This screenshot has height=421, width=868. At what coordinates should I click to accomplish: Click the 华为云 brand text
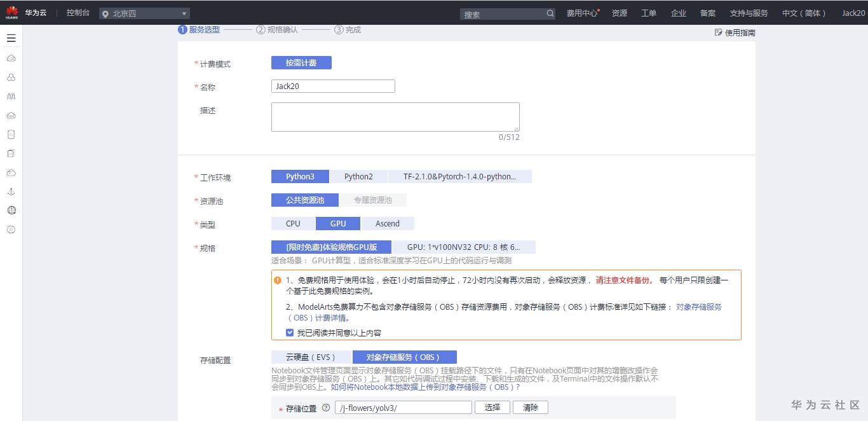(36, 13)
